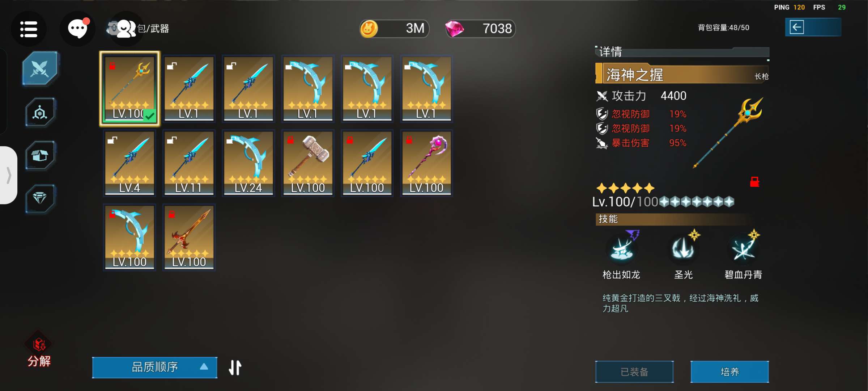Screen dimensions: 868x391
Task: Open the hamburger main menu
Action: (x=29, y=29)
